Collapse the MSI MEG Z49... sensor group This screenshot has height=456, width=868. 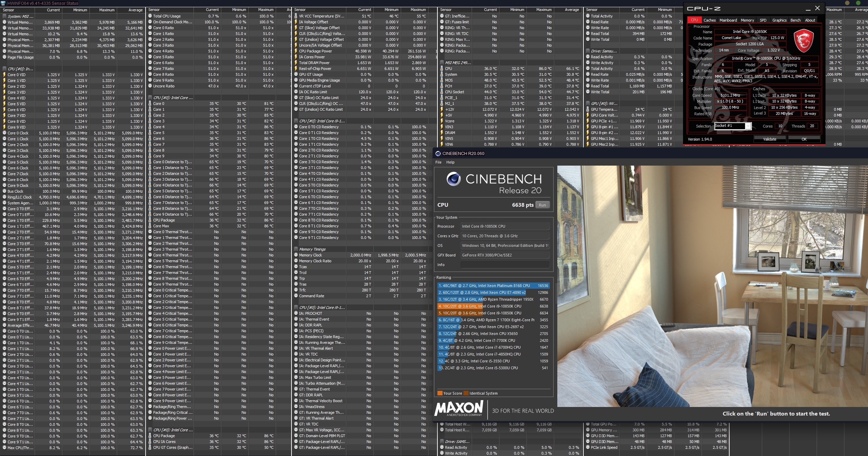442,63
